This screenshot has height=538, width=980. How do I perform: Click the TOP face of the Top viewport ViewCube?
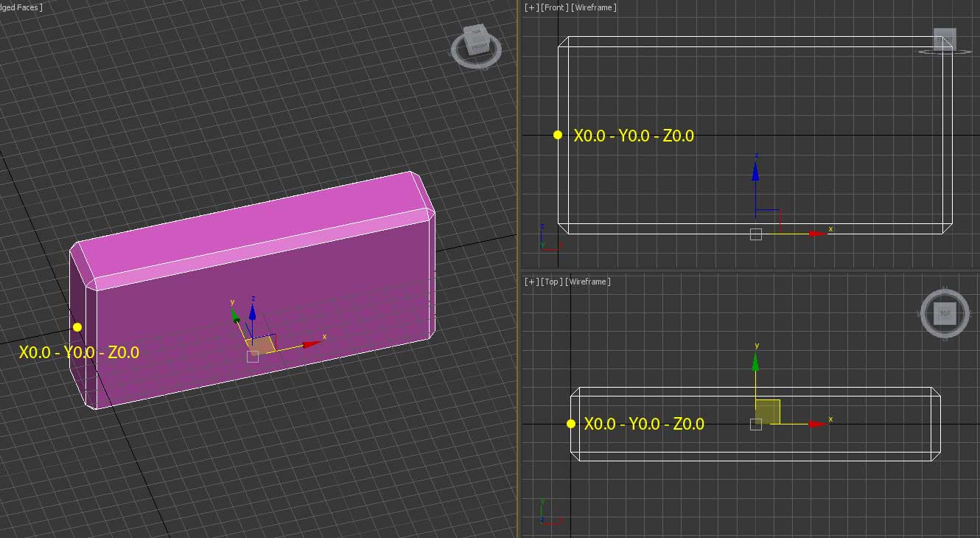pos(945,313)
